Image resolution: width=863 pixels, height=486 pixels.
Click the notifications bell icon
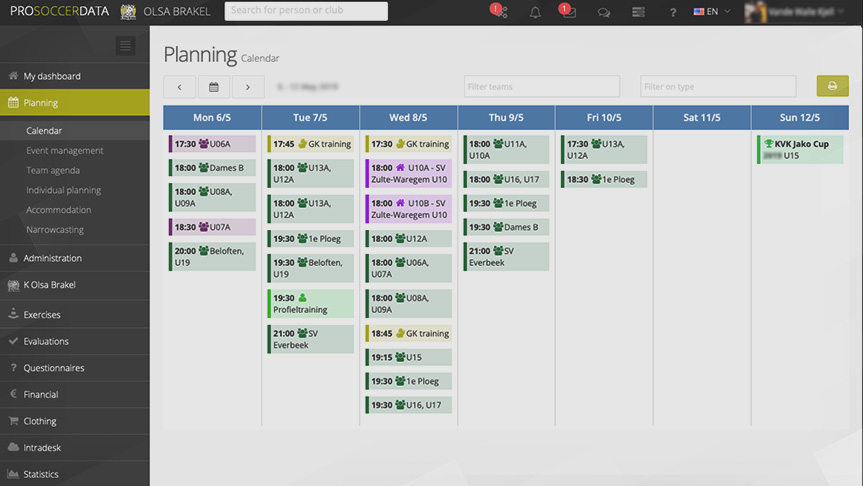coord(535,12)
